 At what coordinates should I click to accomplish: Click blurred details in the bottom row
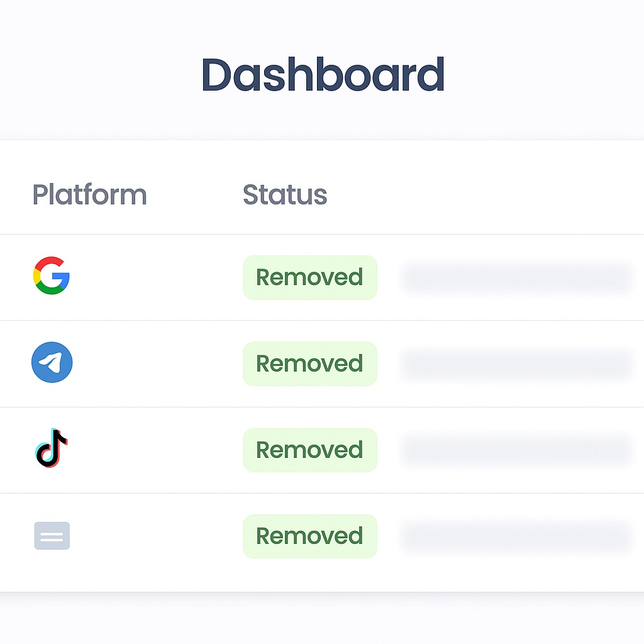click(x=516, y=536)
